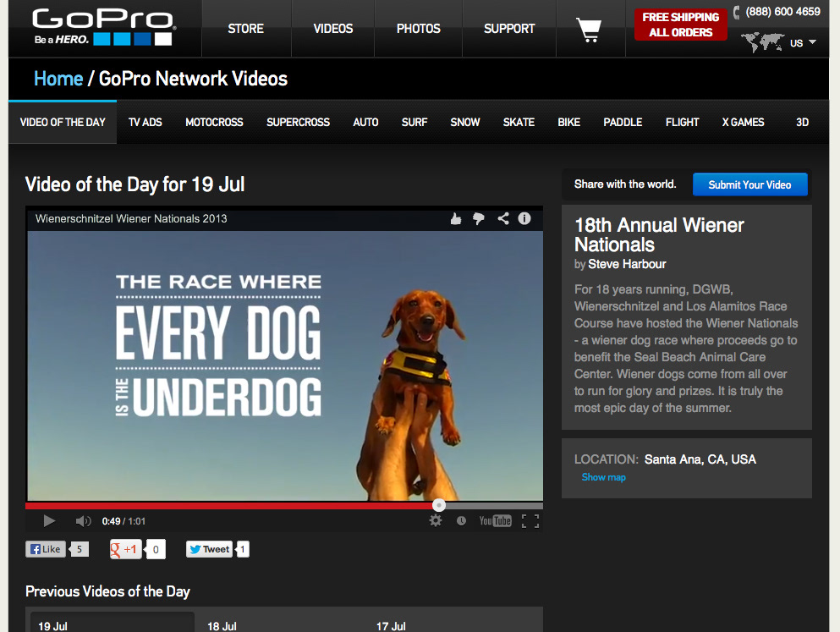840x632 pixels.
Task: Click the tweet count 1
Action: point(243,549)
